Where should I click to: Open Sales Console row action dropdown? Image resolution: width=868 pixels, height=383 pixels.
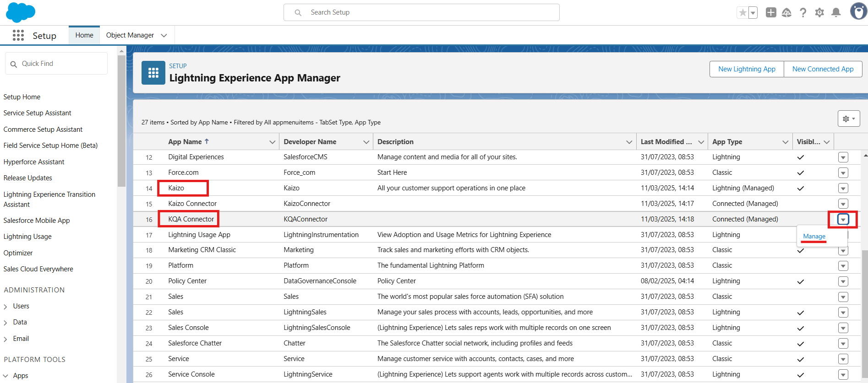coord(843,328)
